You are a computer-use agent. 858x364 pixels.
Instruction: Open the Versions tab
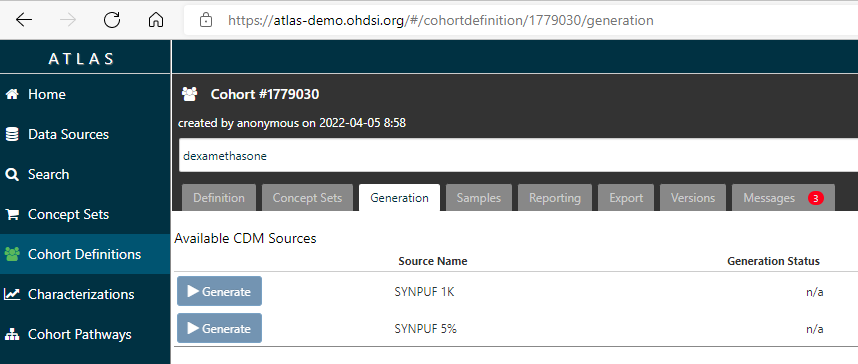tap(693, 198)
